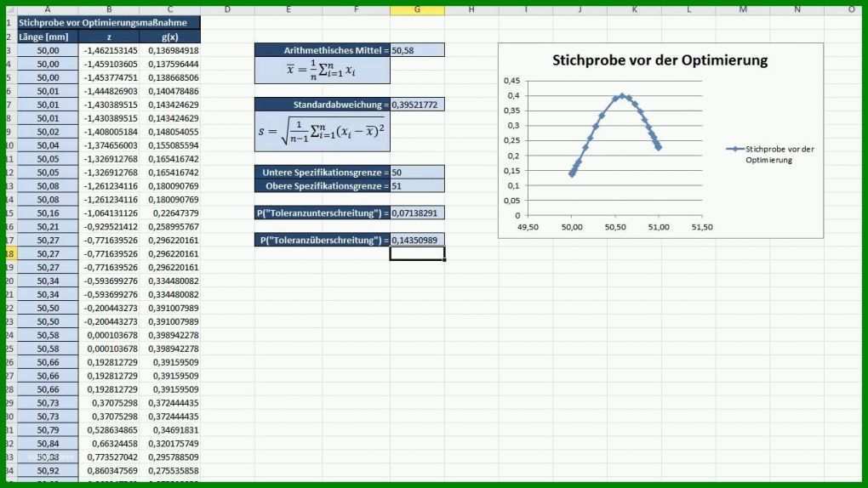Click z value -1,444826903

tap(109, 91)
